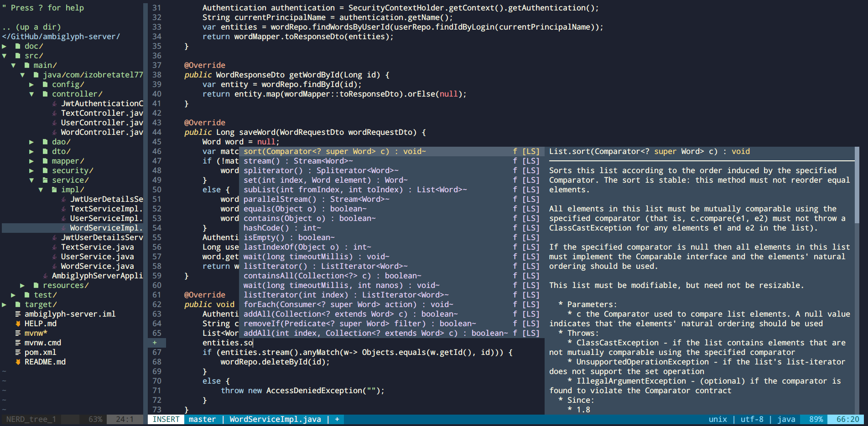
Task: Click the Java icon of UserController.java
Action: (x=54, y=123)
